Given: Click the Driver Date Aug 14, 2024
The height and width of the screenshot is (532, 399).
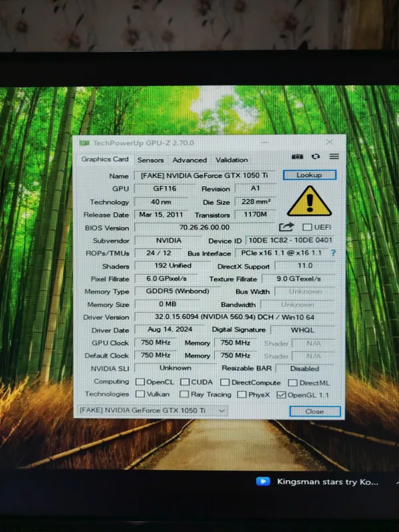Looking at the screenshot, I should 170,329.
